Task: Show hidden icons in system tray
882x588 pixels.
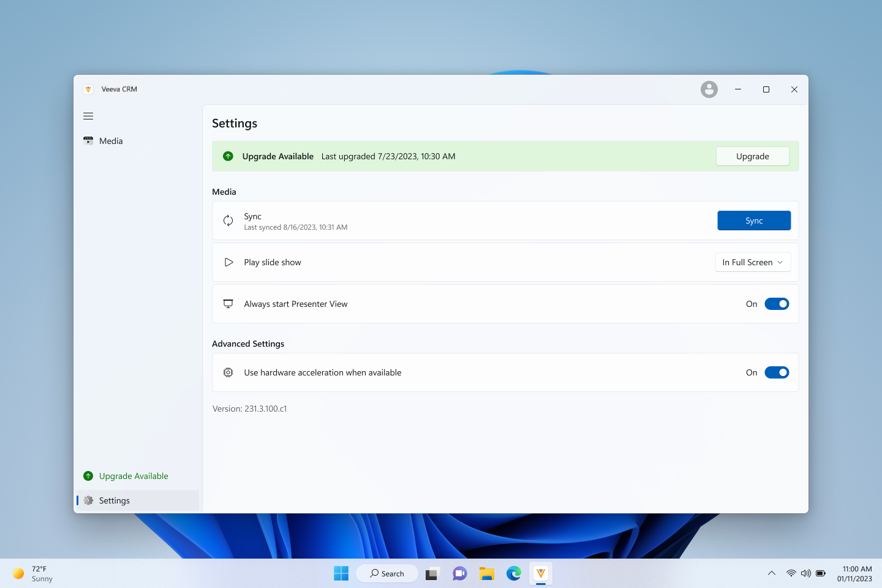Action: pyautogui.click(x=772, y=573)
